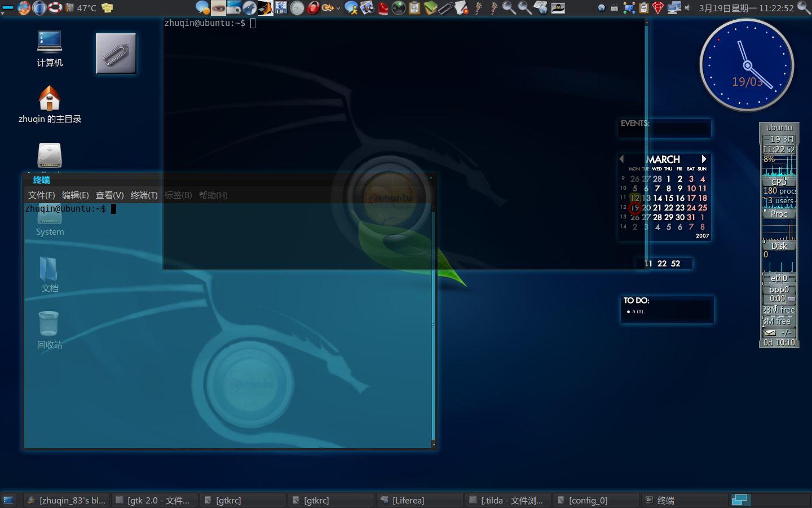Open the network connections tray icon
812x508 pixels.
coord(629,8)
